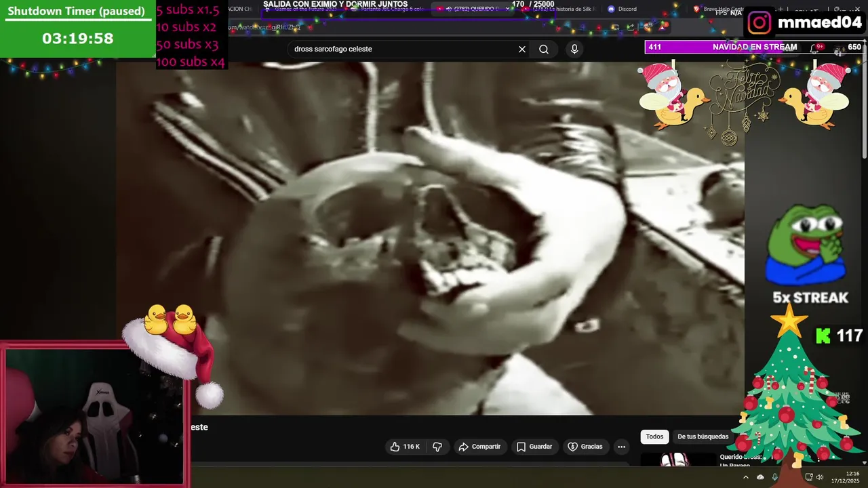Screen dimensions: 868x488
Task: Share the video via Compartir
Action: [x=479, y=447]
